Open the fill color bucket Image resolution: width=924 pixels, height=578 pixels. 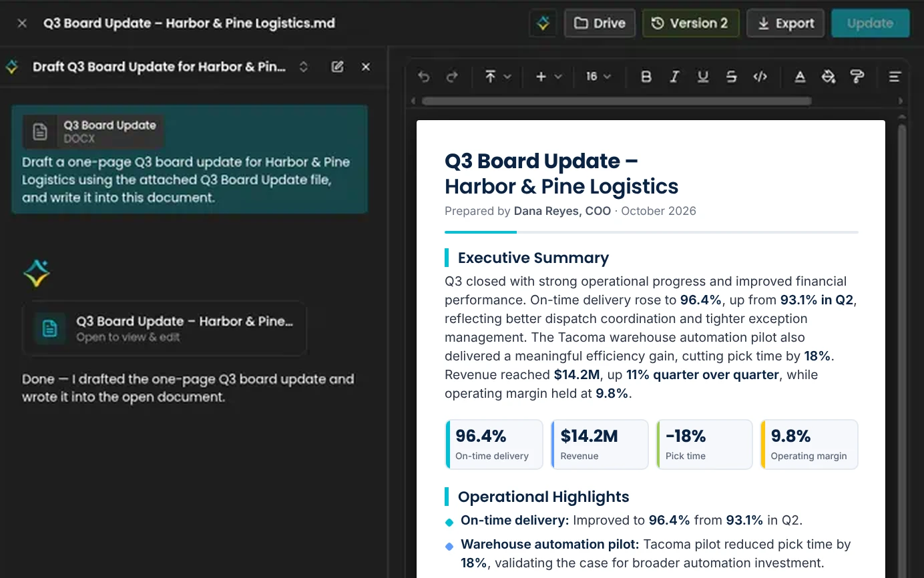click(829, 77)
